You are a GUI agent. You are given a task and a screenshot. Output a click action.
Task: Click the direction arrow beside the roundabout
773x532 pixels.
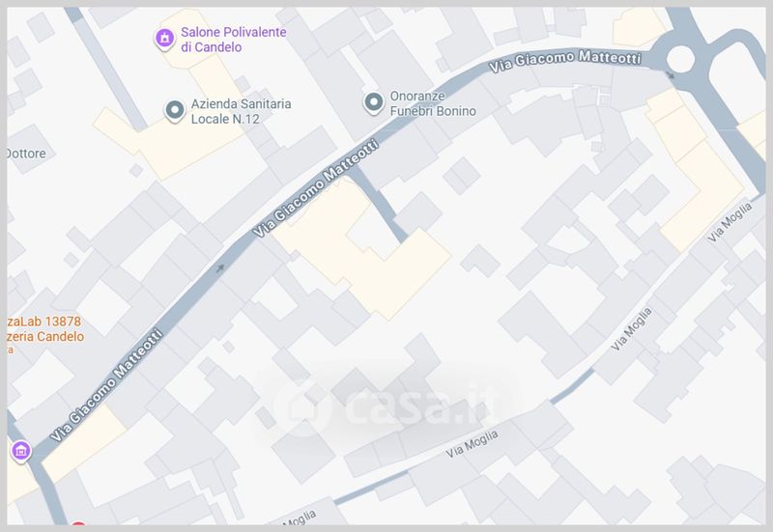[x=670, y=75]
